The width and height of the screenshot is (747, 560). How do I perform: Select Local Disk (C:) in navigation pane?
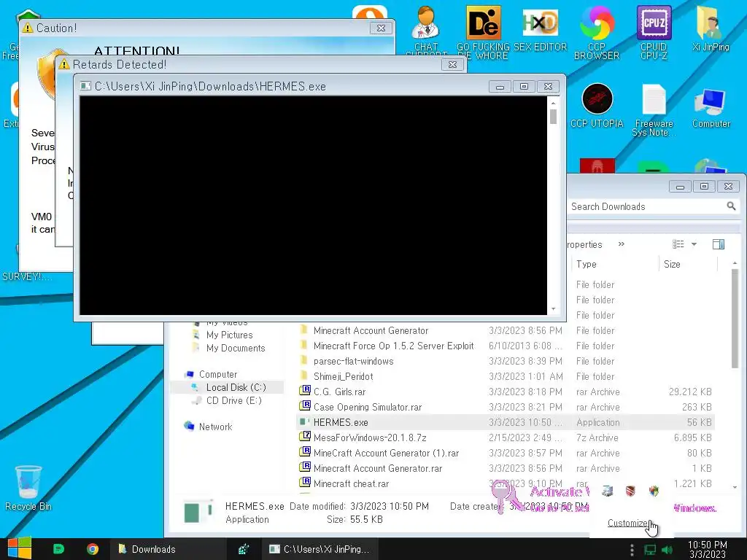click(x=228, y=388)
